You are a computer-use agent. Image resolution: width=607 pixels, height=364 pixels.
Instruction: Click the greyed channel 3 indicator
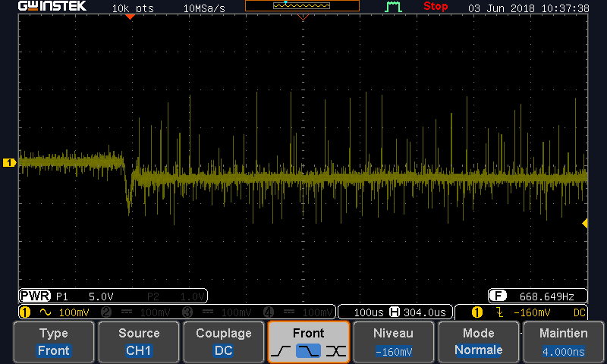click(187, 312)
